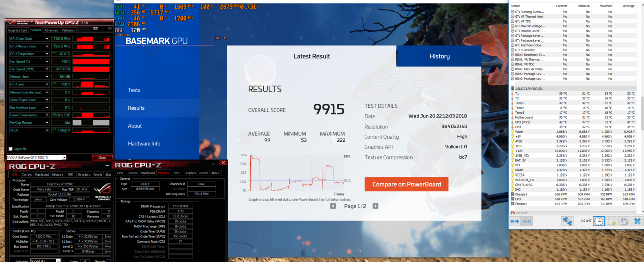
Task: Open Power Consumption sensor dropdown
Action: 47,115
